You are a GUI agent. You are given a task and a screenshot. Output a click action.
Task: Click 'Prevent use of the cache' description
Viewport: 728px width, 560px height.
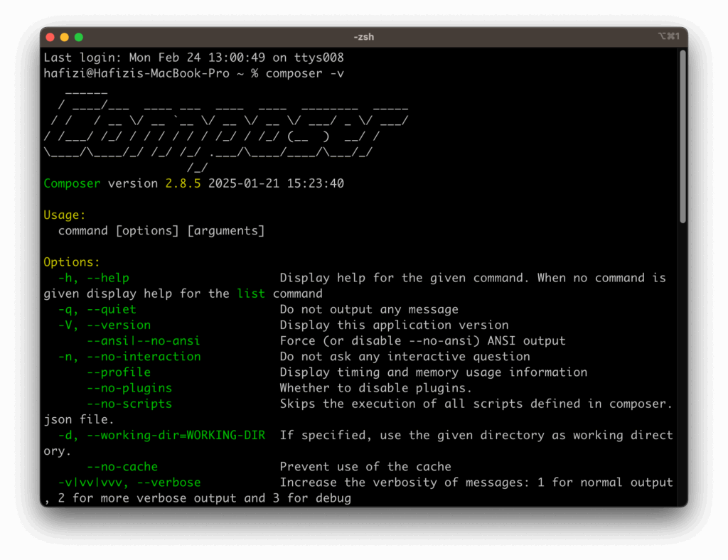tap(365, 467)
